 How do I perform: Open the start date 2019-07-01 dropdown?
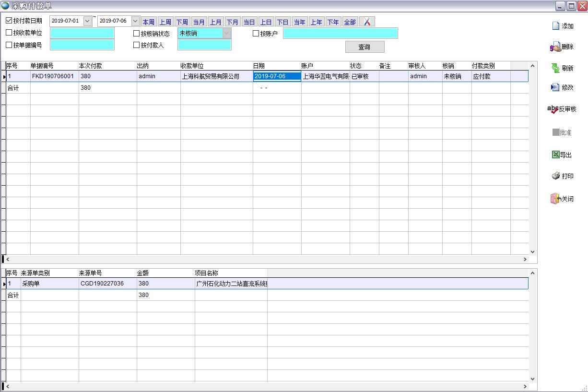87,21
